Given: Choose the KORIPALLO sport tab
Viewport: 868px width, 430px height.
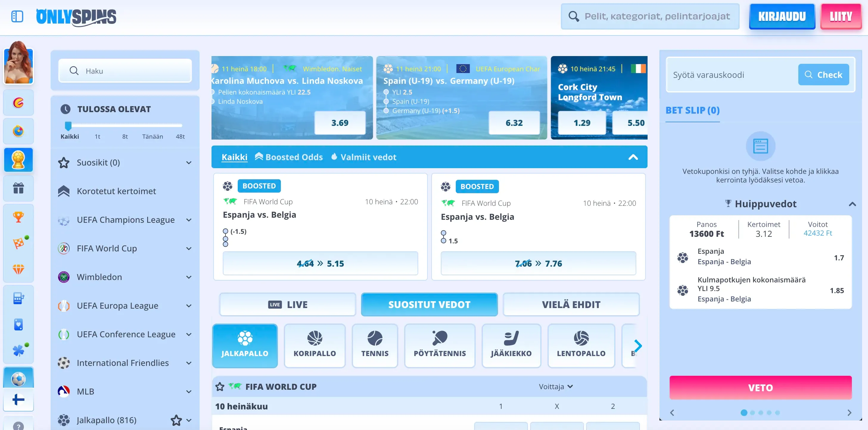Looking at the screenshot, I should (315, 346).
